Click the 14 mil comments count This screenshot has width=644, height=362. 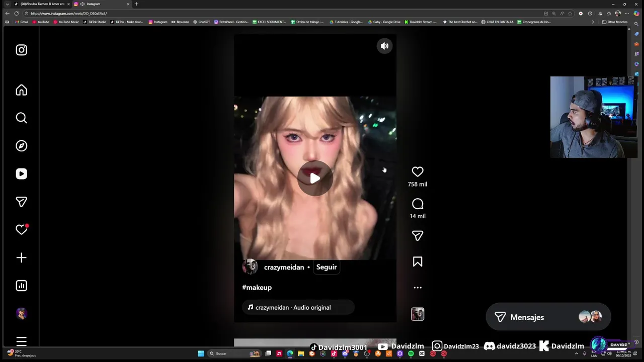(x=418, y=216)
